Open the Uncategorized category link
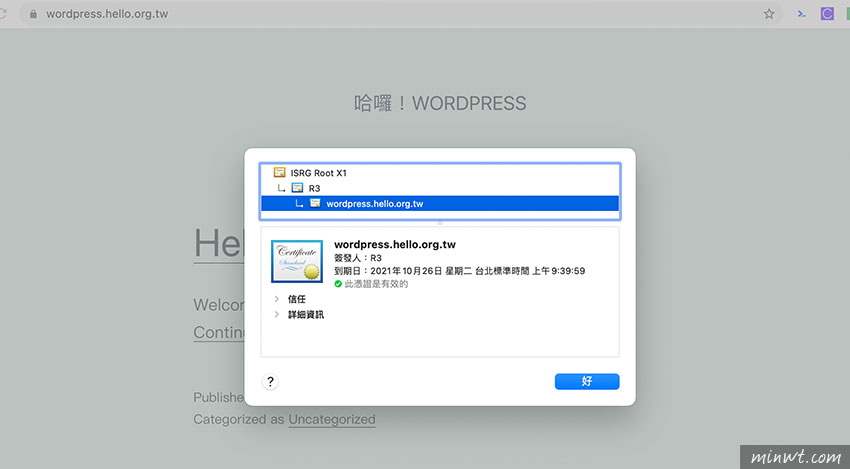This screenshot has width=850, height=469. point(332,419)
